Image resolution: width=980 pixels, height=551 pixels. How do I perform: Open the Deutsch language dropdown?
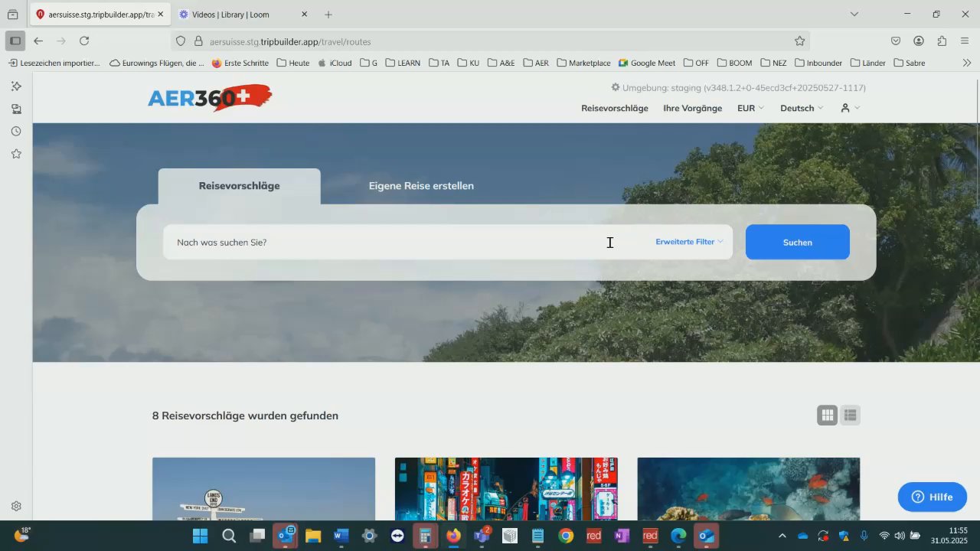(x=802, y=108)
